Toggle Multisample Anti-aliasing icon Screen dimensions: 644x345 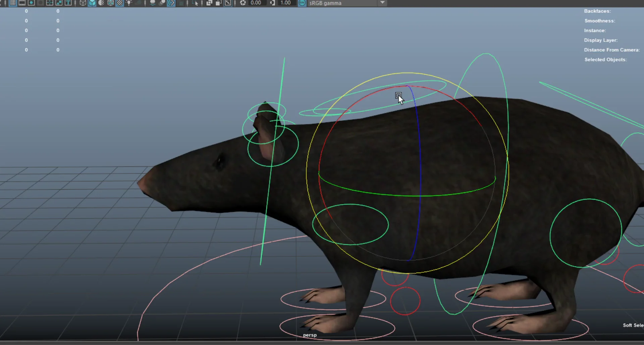click(171, 3)
